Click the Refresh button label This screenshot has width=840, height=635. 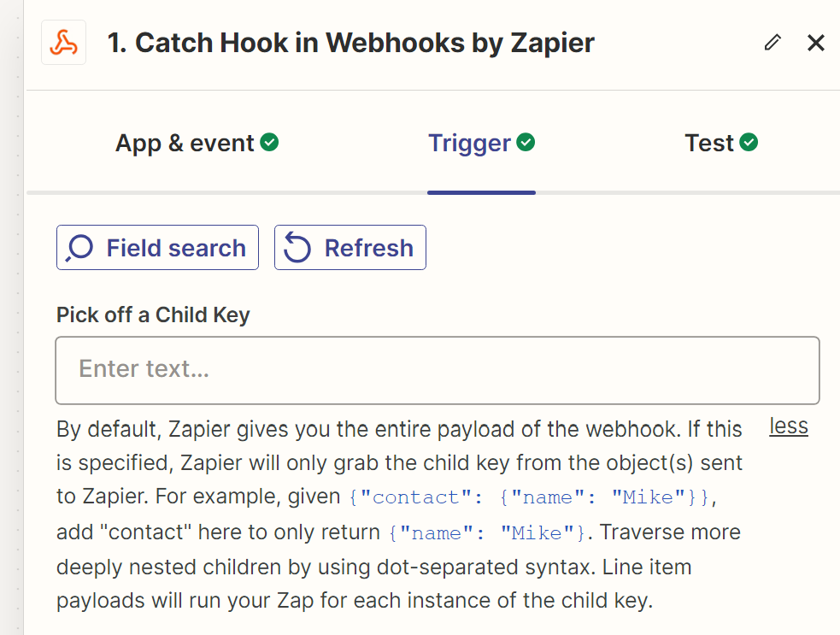click(368, 248)
